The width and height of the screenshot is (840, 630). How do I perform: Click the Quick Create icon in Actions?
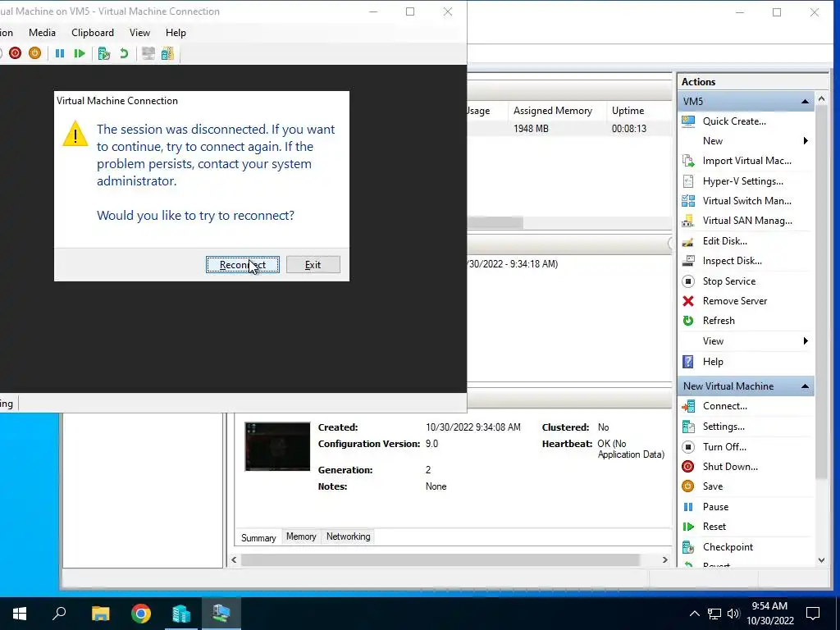[688, 121]
